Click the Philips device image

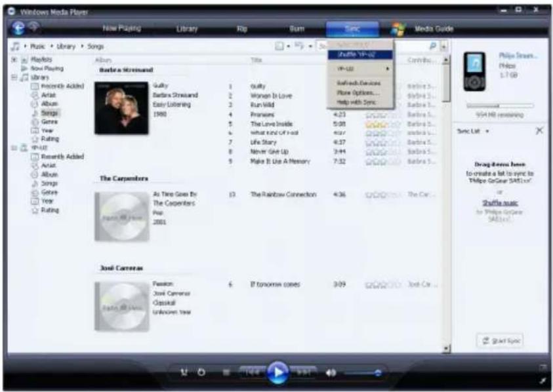[x=474, y=72]
